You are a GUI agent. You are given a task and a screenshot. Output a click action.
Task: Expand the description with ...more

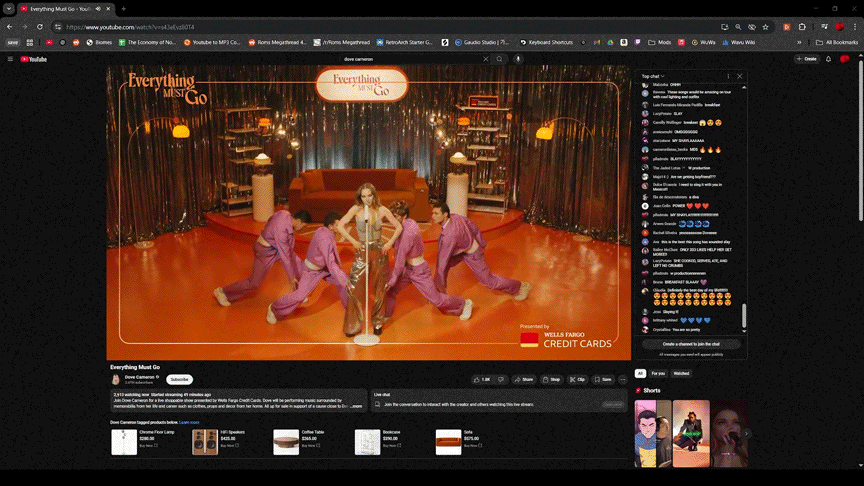[x=357, y=406]
